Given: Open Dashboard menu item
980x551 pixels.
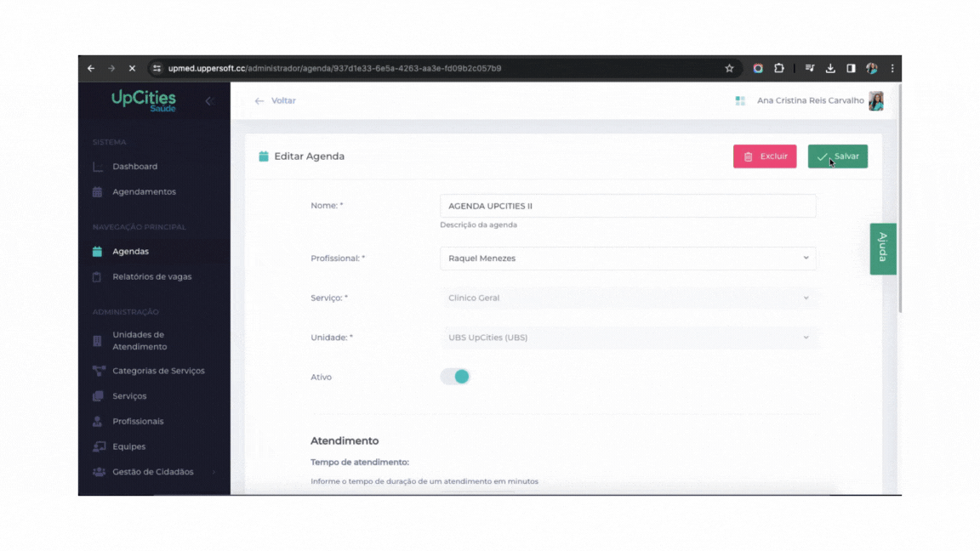Looking at the screenshot, I should [135, 167].
